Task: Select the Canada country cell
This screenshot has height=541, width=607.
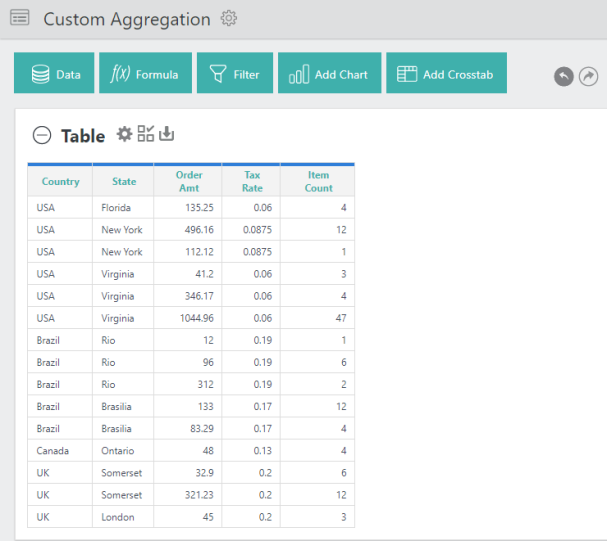Action: (60, 450)
